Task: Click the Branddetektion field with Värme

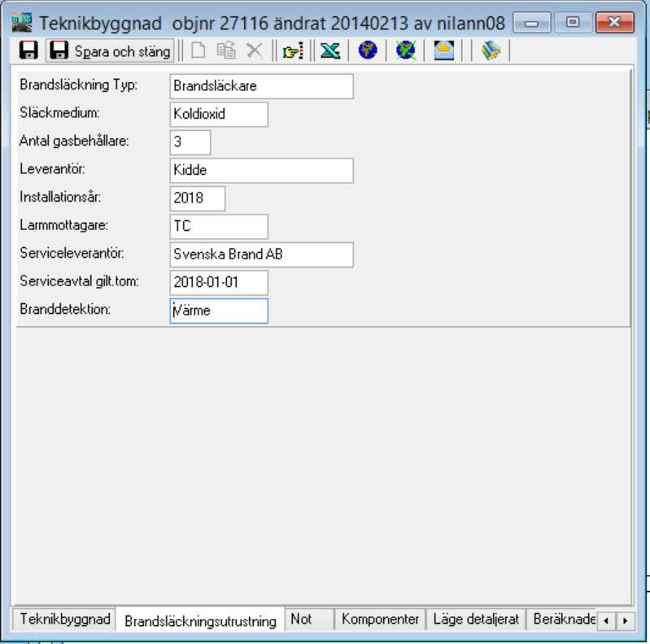Action: click(x=219, y=311)
